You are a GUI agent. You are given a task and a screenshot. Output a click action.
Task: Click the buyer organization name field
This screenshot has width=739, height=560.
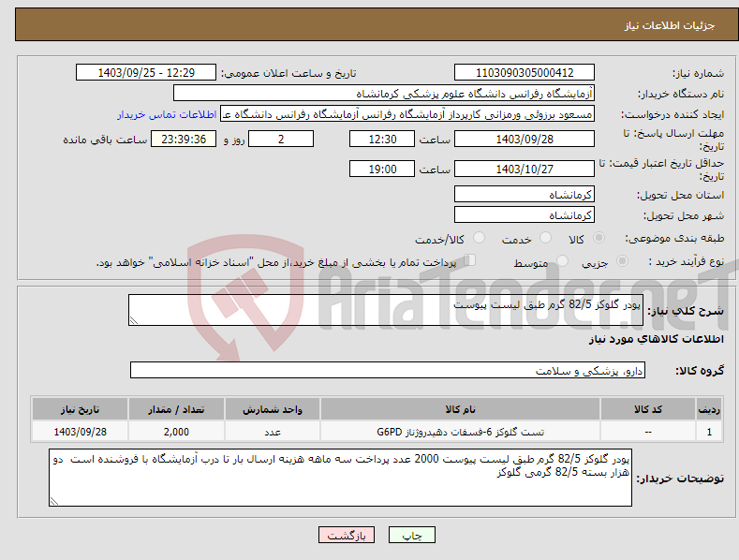point(384,94)
